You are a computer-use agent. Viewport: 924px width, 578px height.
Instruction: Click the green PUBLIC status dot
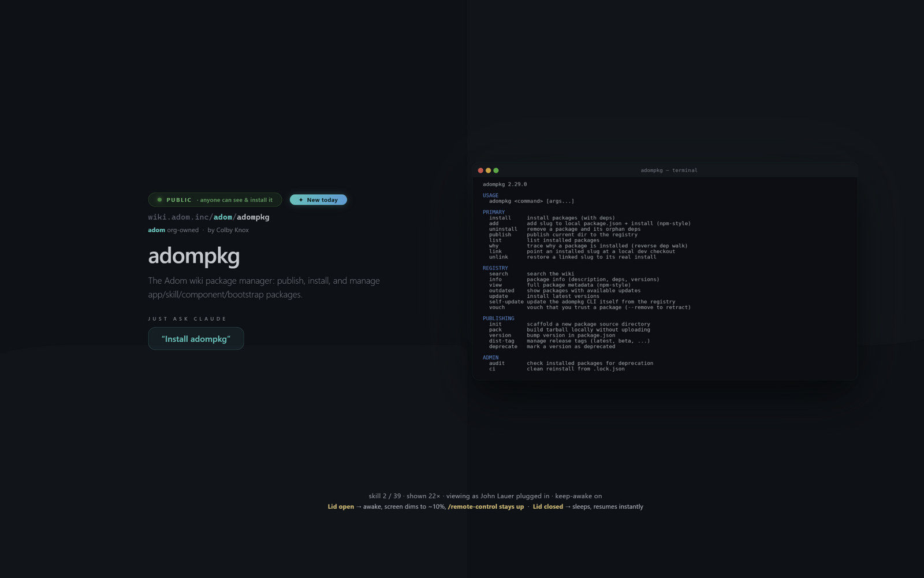[x=159, y=200]
